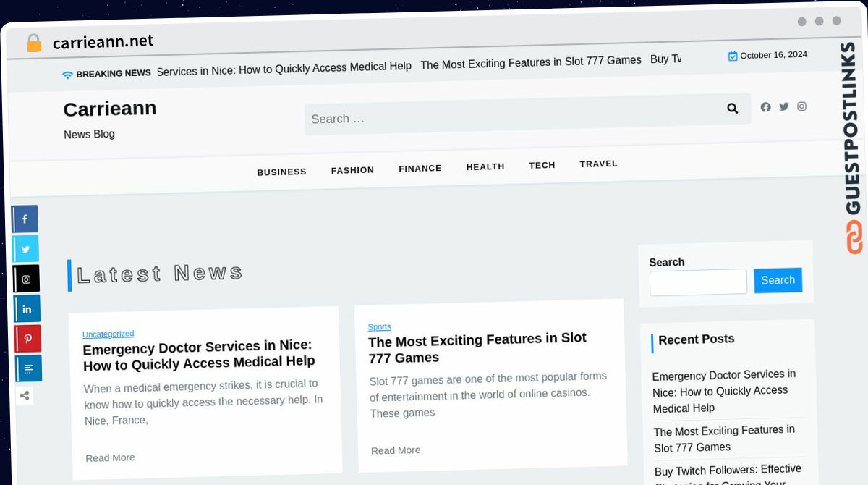Screen dimensions: 868x485
Task: Open the BUSINESS menu item
Action: pyautogui.click(x=281, y=172)
